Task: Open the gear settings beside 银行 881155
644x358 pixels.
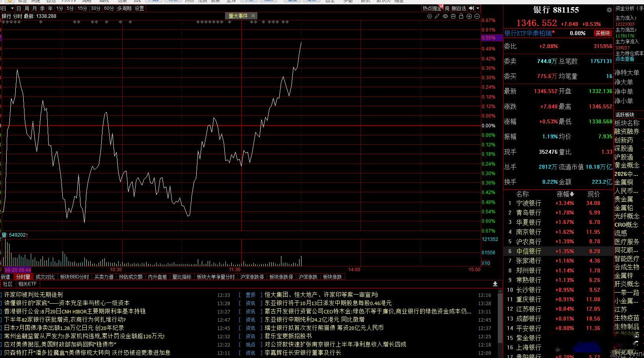Action: (x=609, y=10)
